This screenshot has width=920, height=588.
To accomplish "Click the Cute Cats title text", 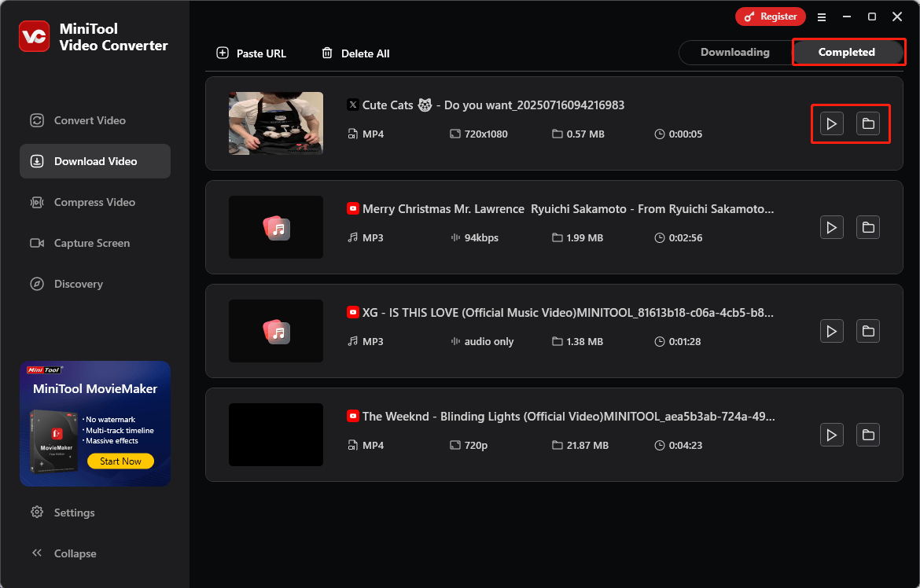I will tap(494, 105).
